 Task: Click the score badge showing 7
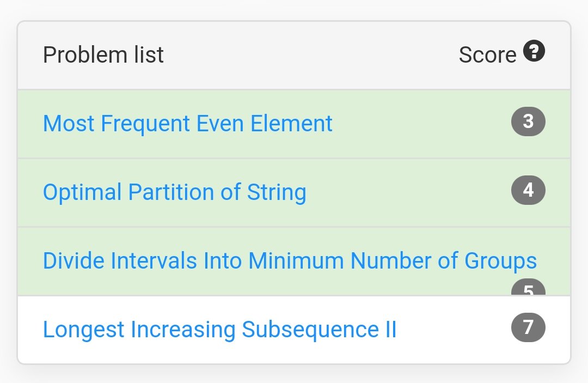[528, 327]
